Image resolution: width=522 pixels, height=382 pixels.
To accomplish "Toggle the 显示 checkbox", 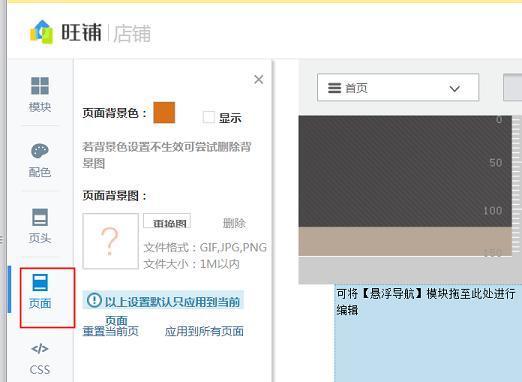I will pyautogui.click(x=209, y=117).
